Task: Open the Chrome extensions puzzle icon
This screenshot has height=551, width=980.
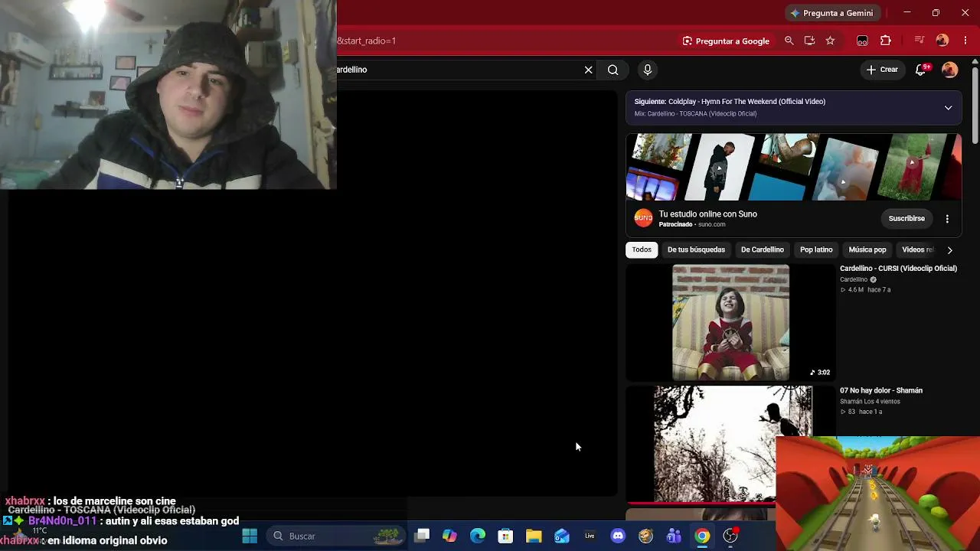Action: [886, 41]
